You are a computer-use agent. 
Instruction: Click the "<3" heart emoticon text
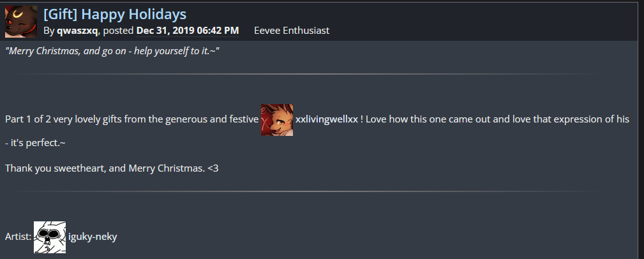[x=213, y=168]
